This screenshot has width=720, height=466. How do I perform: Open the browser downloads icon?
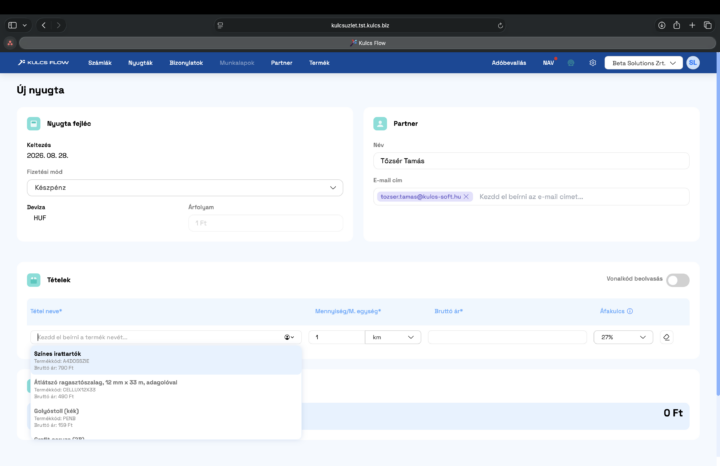[661, 25]
